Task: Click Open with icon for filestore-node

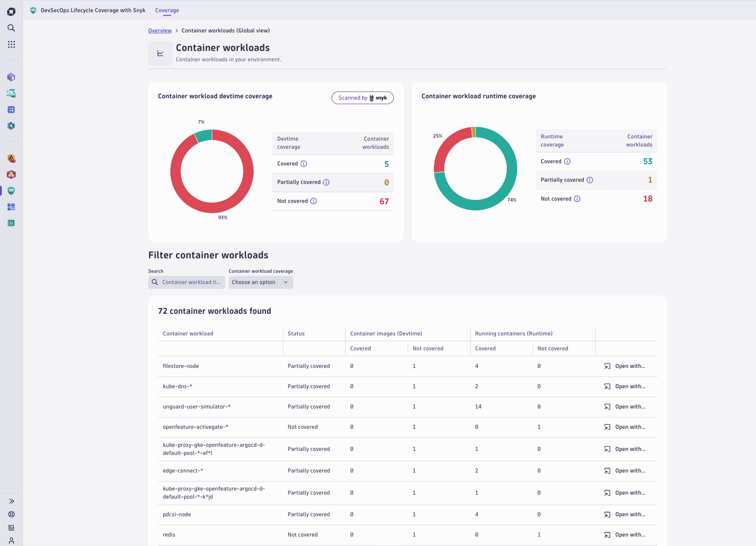Action: coord(607,366)
